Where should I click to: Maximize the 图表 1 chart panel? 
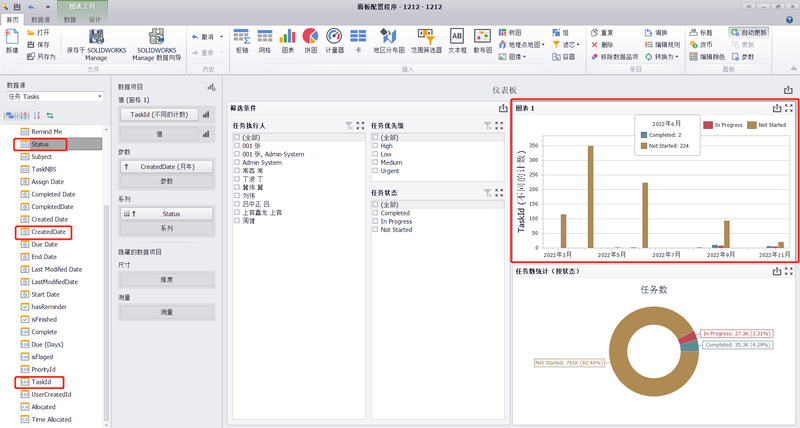[x=789, y=108]
